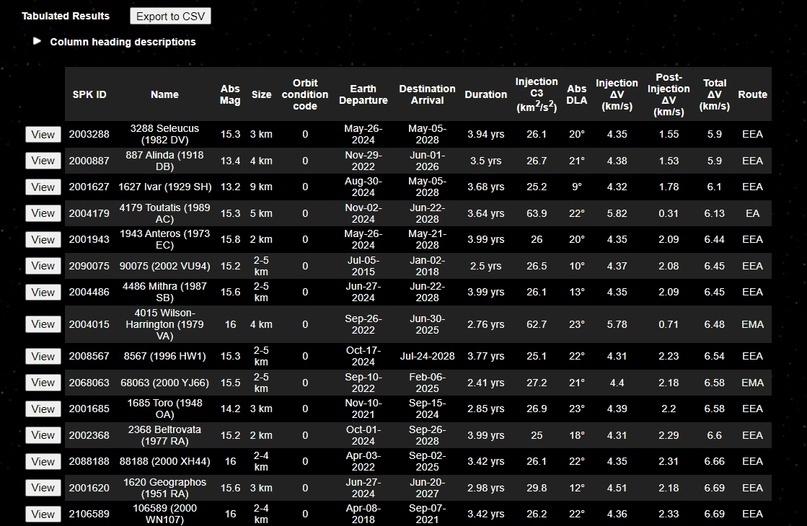Sort by SPK ID column header
Viewport: 807px width, 526px height.
click(89, 95)
